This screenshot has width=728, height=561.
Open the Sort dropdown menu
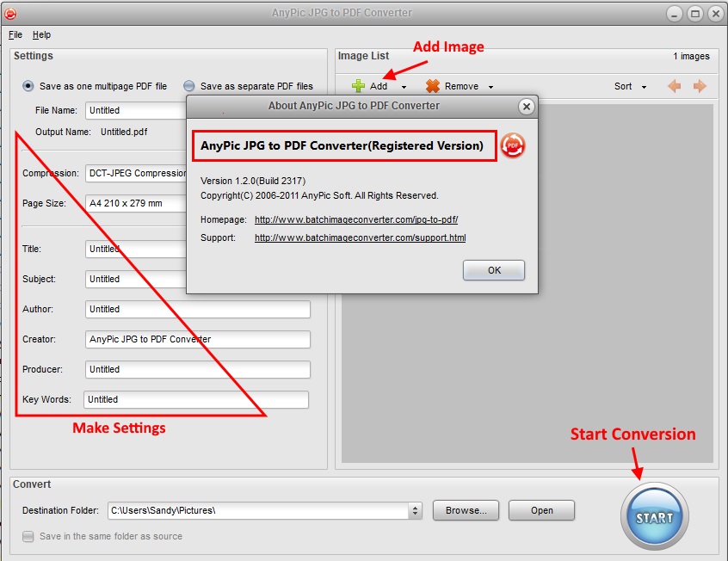coord(629,86)
